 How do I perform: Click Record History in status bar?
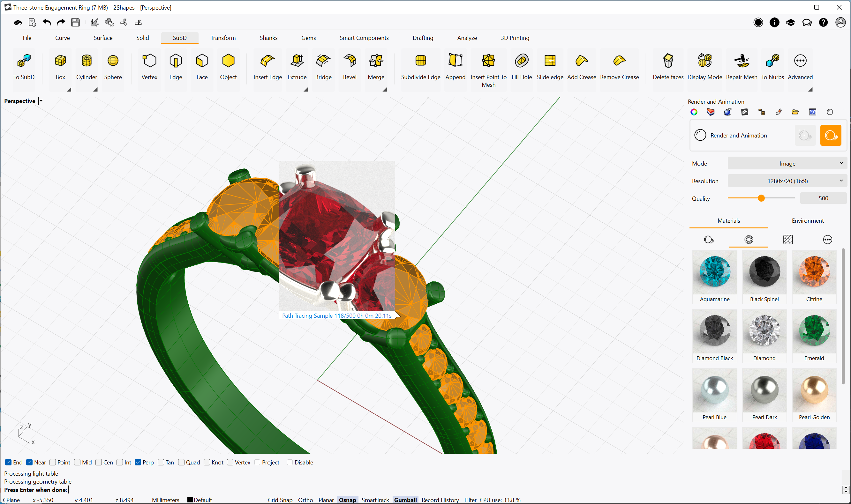coord(440,500)
